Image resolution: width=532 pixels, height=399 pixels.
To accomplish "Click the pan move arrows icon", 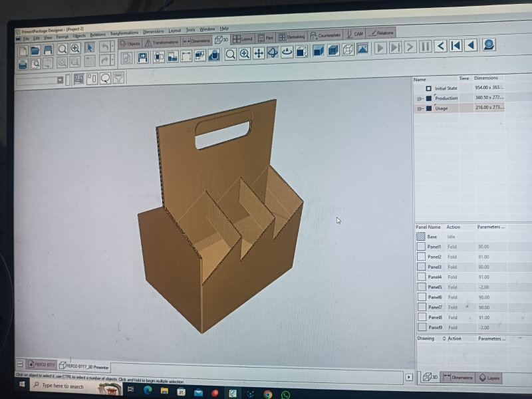I will tap(259, 54).
